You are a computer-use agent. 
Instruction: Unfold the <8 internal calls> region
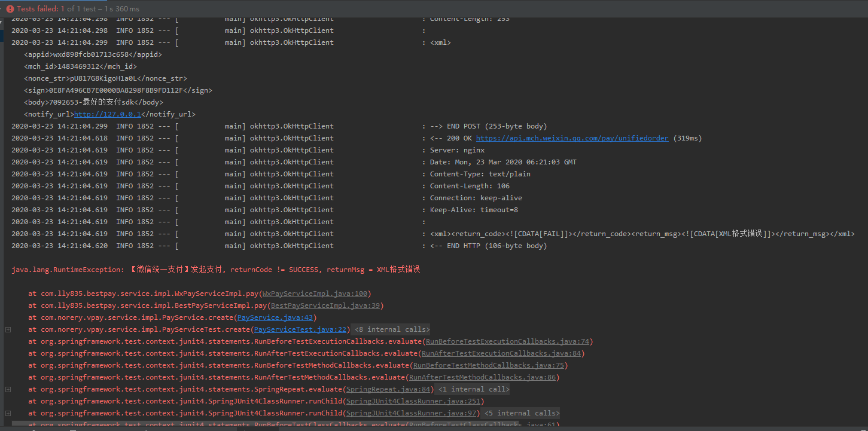(x=392, y=329)
